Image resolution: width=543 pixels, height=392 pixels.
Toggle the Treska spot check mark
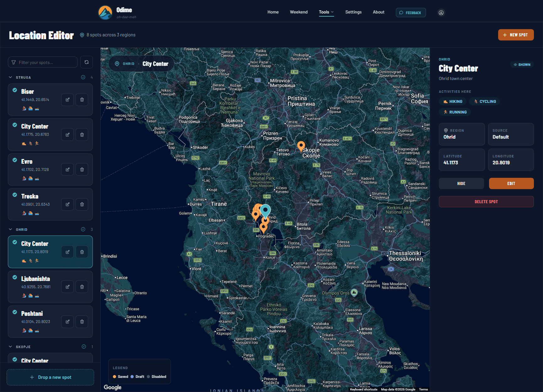coord(15,195)
